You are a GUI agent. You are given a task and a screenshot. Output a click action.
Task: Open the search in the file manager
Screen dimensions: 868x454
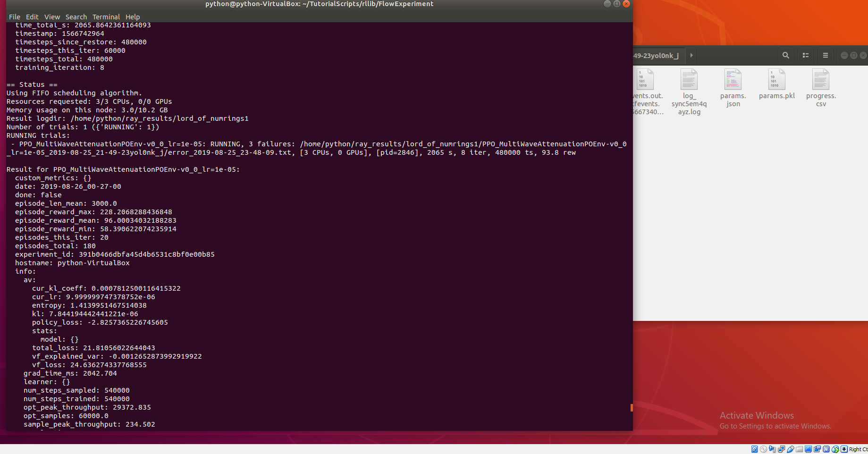click(785, 55)
